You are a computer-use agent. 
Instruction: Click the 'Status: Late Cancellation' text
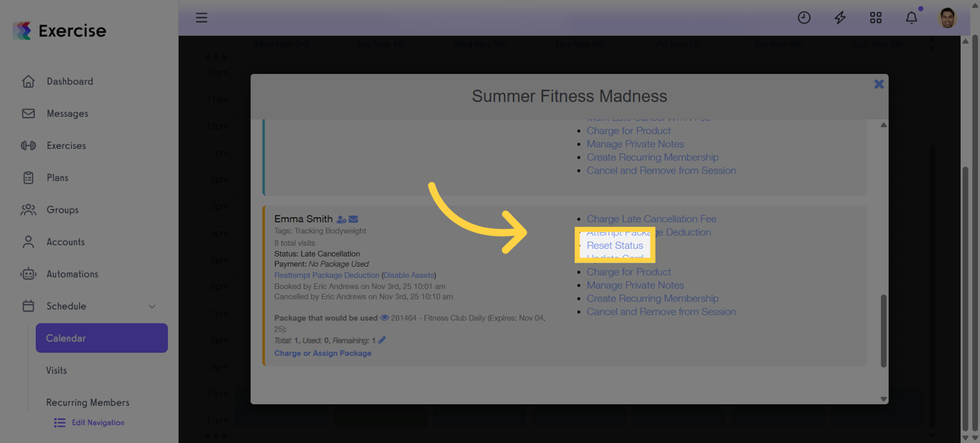click(317, 254)
